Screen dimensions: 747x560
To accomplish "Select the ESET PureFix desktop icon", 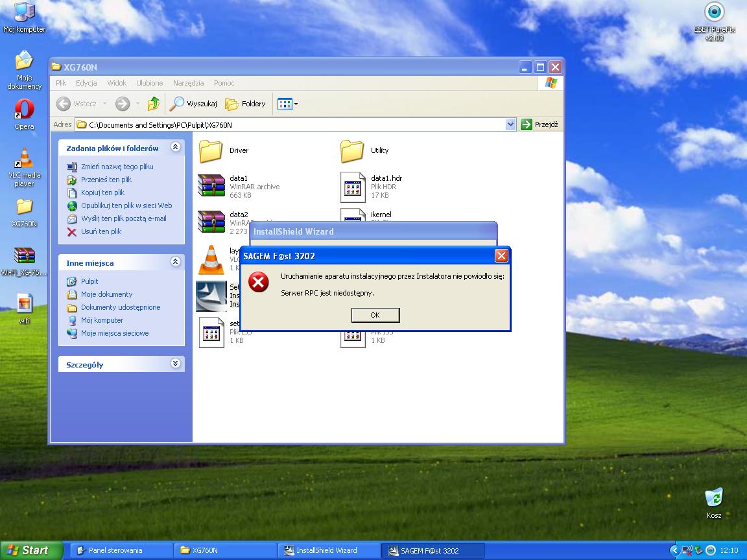I will point(714,22).
